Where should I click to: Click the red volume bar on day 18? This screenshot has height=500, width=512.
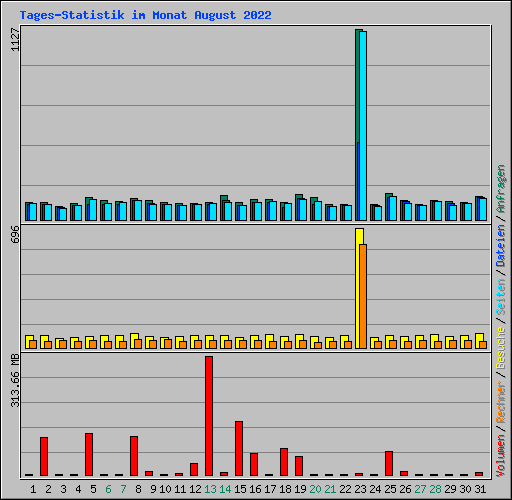[284, 462]
